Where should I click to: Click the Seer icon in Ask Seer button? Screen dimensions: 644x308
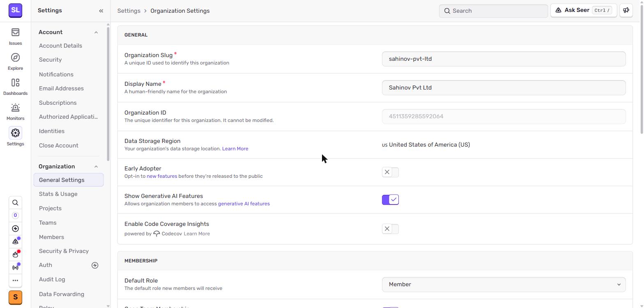pos(558,10)
